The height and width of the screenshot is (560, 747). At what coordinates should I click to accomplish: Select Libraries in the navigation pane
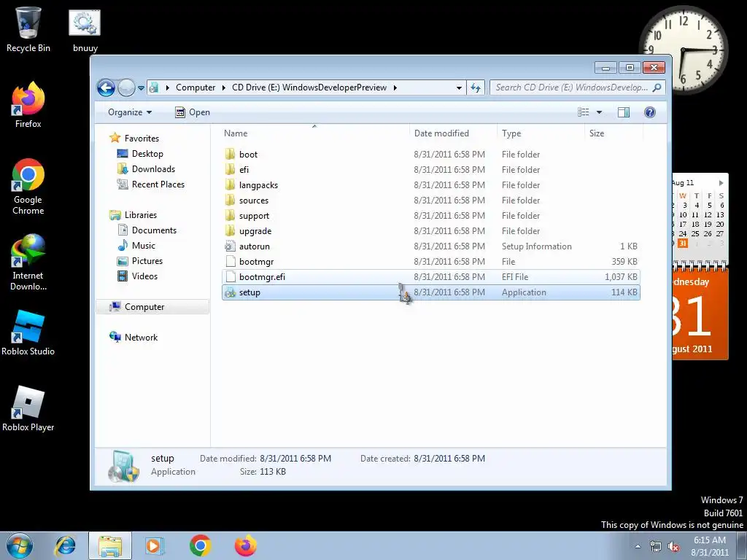click(x=141, y=215)
